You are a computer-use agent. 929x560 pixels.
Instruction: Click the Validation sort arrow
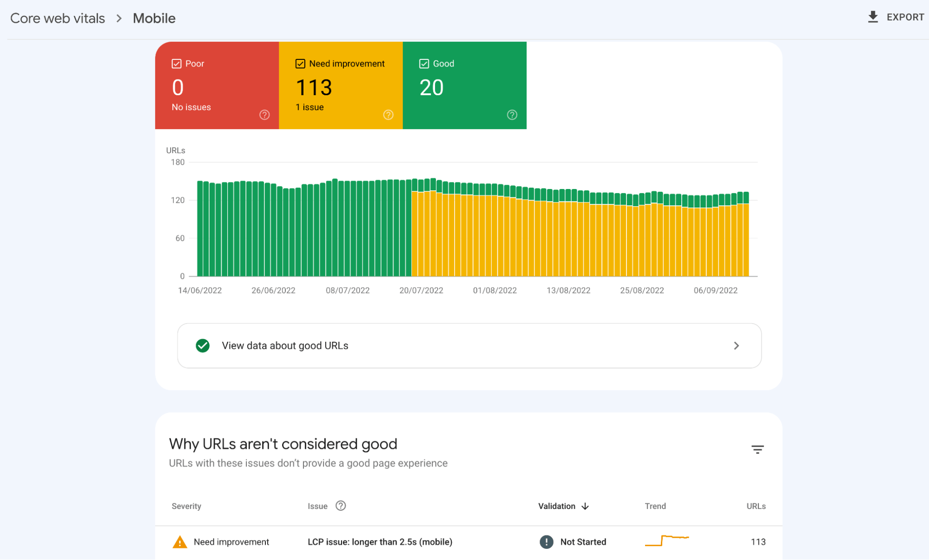(x=585, y=506)
